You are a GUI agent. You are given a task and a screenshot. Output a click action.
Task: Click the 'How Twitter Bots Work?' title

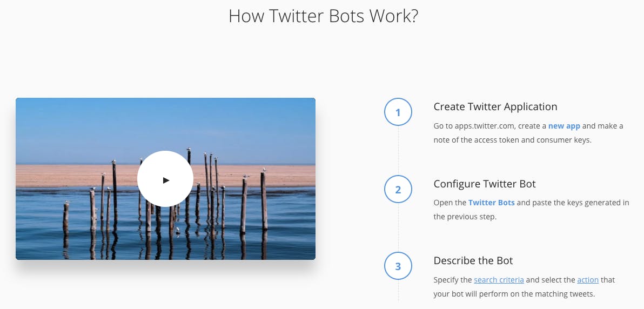pos(323,16)
